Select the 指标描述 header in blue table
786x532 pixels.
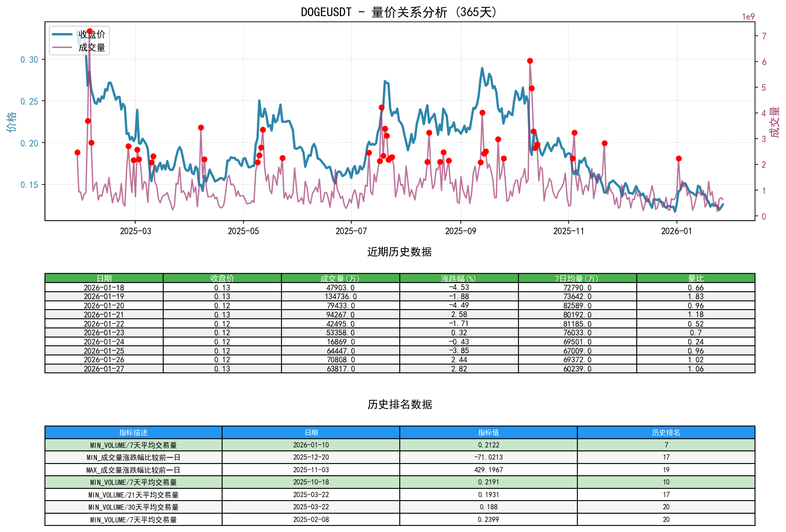click(x=133, y=433)
